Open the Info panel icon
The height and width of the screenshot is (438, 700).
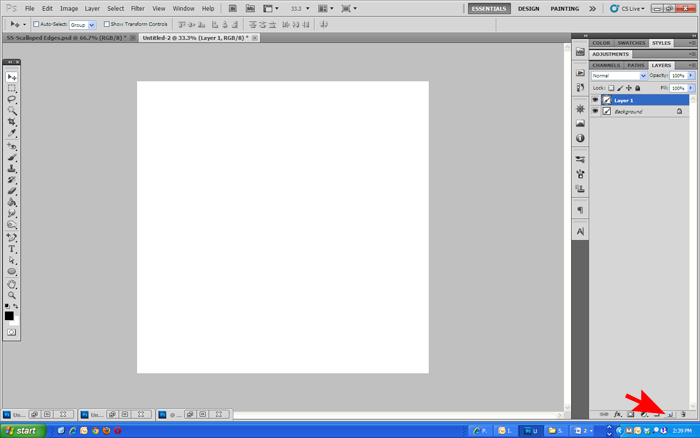(x=580, y=138)
